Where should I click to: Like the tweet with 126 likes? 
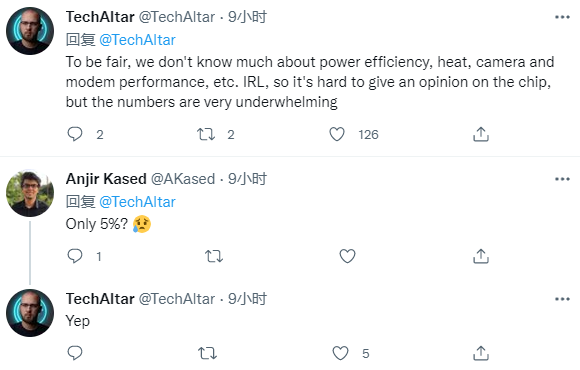[x=337, y=134]
